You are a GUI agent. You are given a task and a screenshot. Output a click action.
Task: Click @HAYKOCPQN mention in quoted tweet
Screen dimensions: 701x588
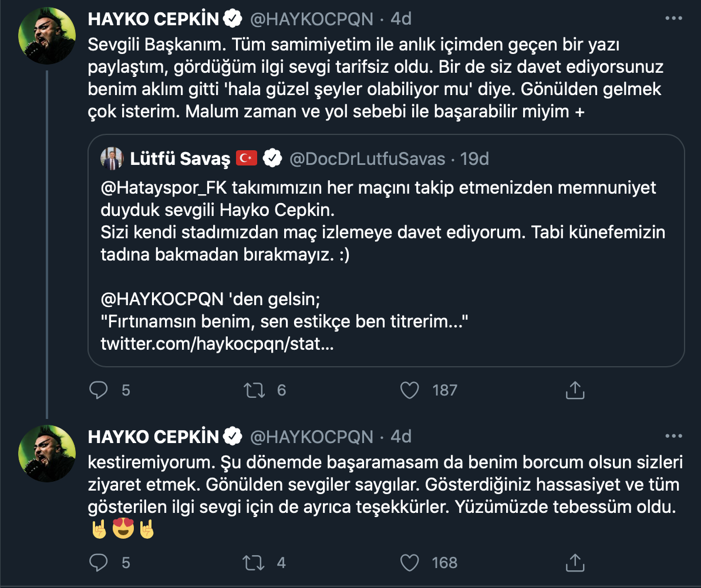pyautogui.click(x=162, y=299)
